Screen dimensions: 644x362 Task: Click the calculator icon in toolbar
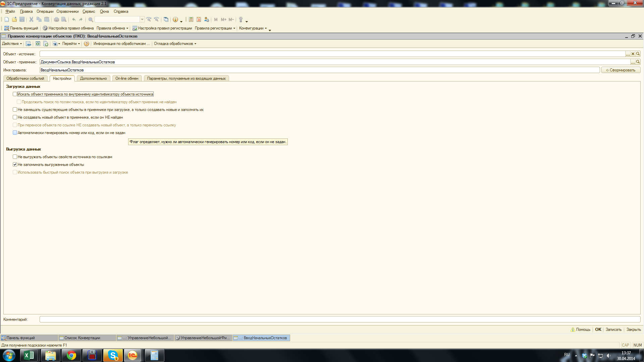[x=191, y=19]
